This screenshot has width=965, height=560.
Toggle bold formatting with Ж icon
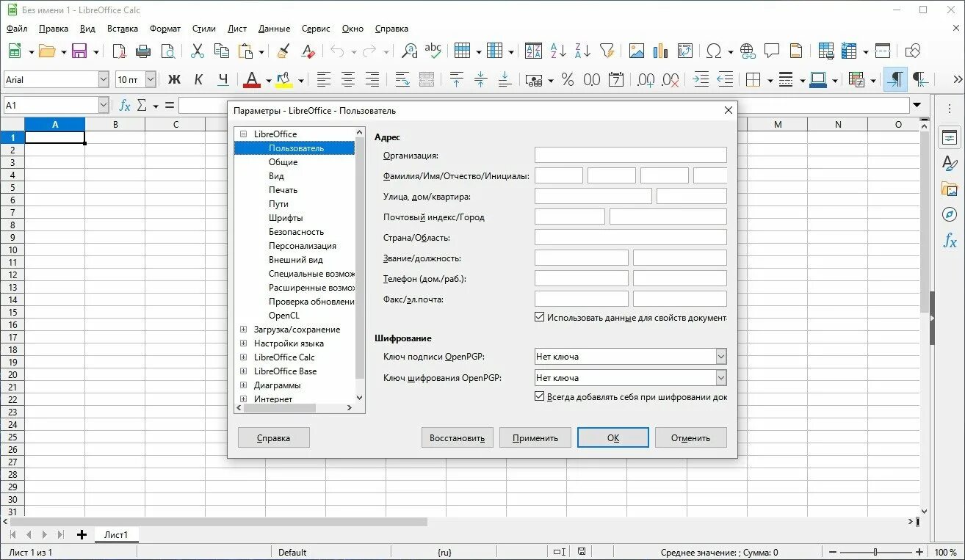click(x=173, y=79)
